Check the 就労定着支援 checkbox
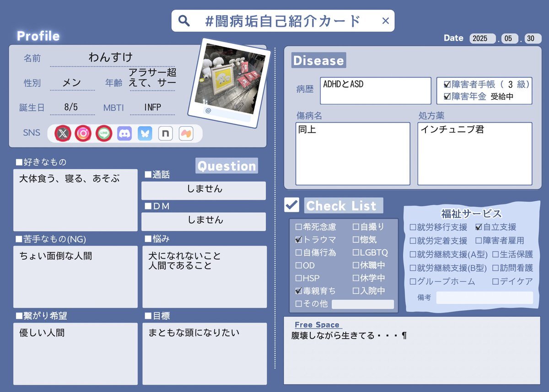The image size is (549, 392). pyautogui.click(x=413, y=241)
